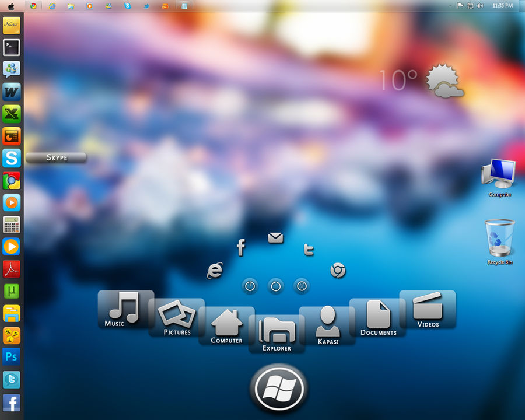The image size is (525, 420).
Task: Open the Twitter bird in the top taskbar
Action: [x=146, y=6]
